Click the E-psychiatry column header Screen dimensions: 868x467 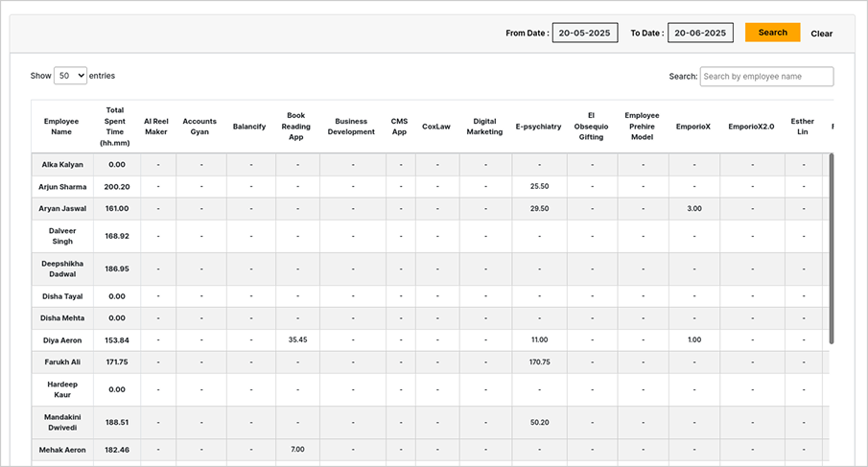tap(539, 127)
